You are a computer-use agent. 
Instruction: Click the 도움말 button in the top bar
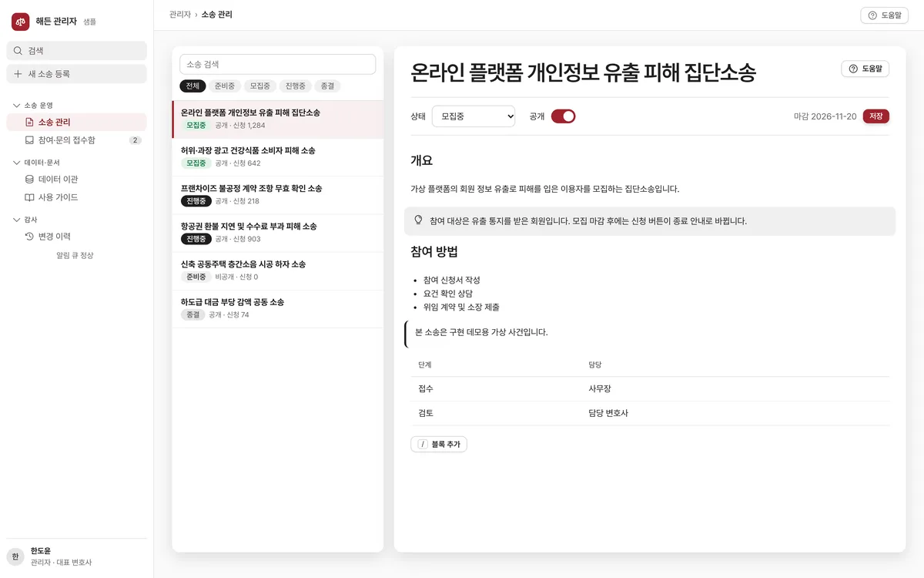click(884, 15)
